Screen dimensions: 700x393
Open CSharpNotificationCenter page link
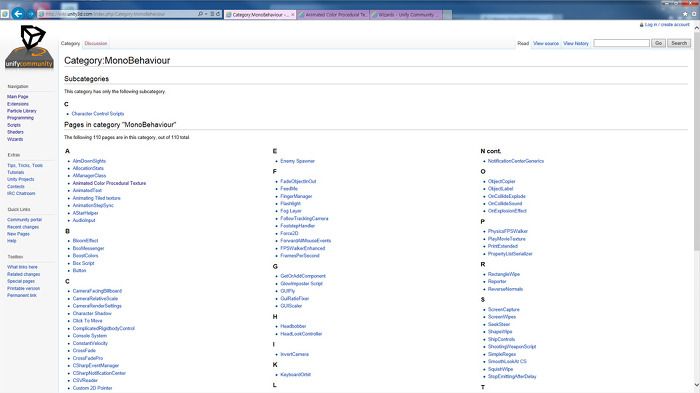tap(99, 373)
